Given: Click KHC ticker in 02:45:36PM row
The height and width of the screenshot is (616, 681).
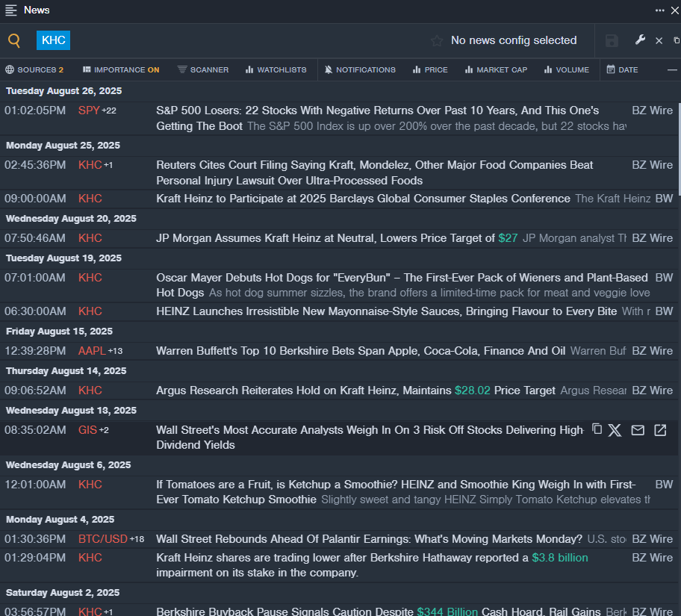Looking at the screenshot, I should coord(90,165).
